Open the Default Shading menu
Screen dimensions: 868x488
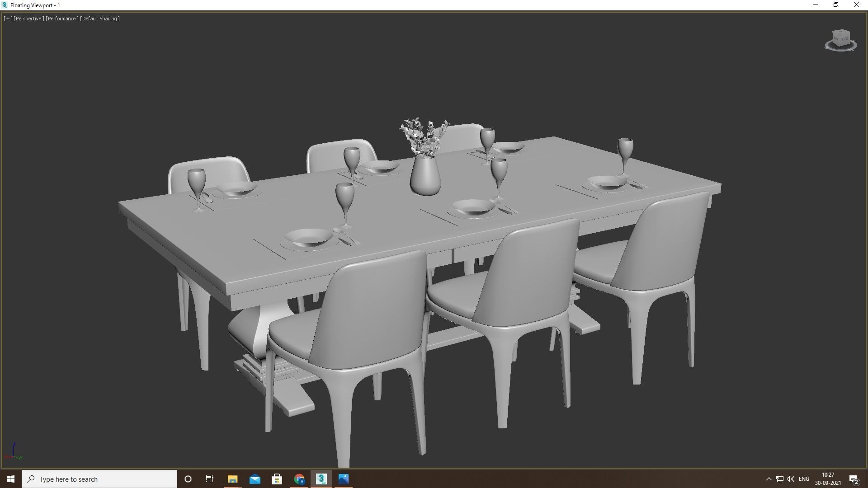click(x=100, y=19)
